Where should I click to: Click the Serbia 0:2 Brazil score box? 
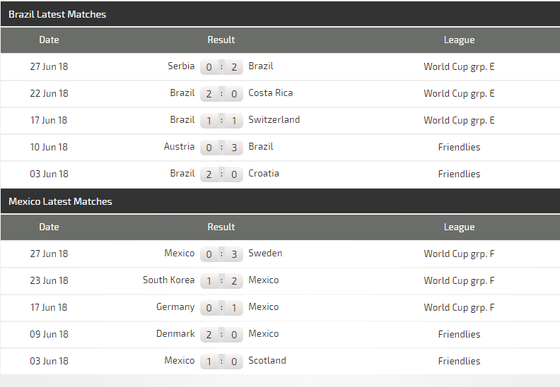click(x=221, y=67)
